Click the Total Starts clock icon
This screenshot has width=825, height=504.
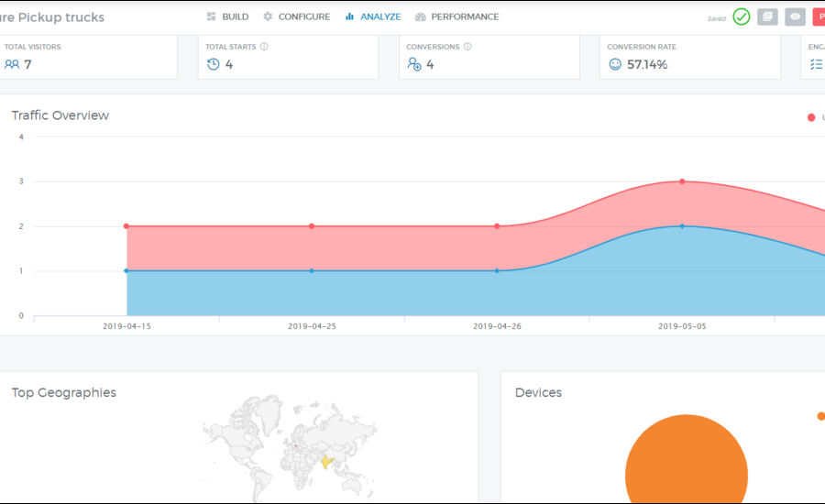(x=213, y=64)
